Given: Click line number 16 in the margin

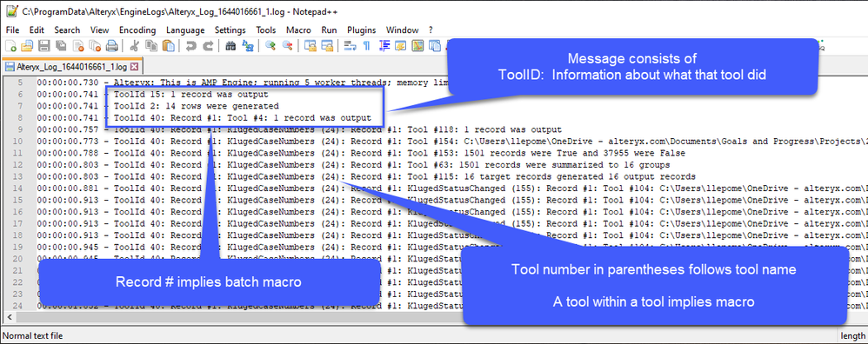Looking at the screenshot, I should (x=19, y=211).
